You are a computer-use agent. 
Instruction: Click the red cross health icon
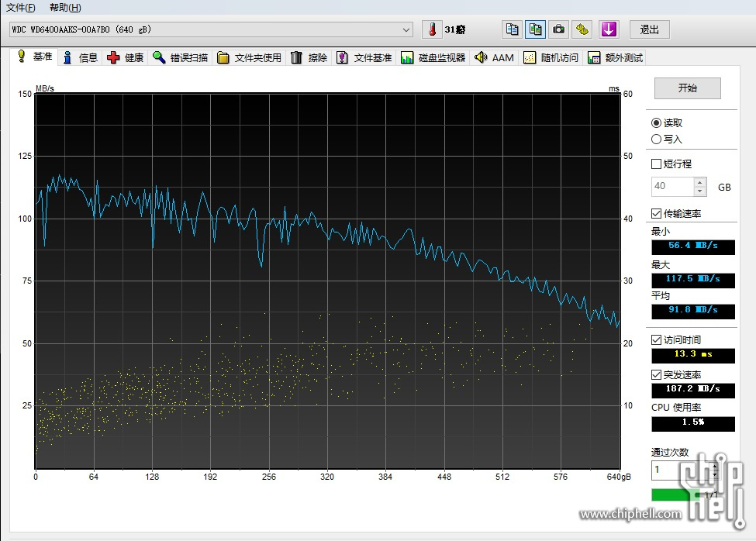113,58
